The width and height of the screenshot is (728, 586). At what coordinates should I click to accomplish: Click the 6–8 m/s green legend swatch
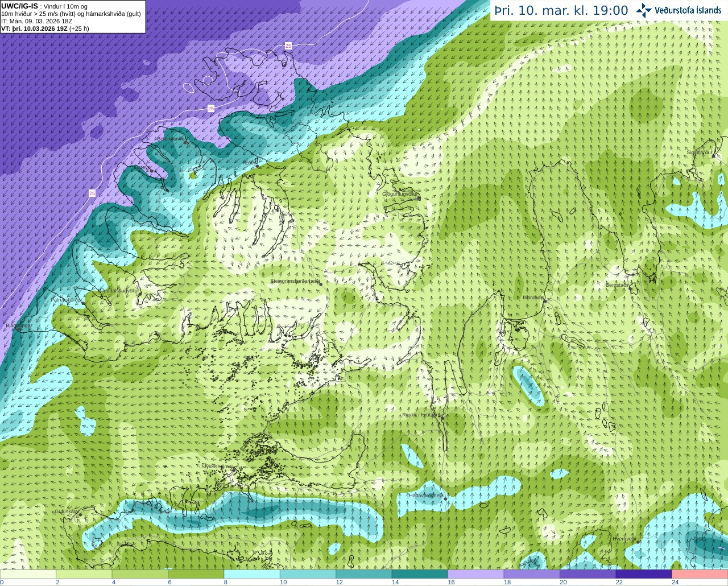(x=196, y=574)
